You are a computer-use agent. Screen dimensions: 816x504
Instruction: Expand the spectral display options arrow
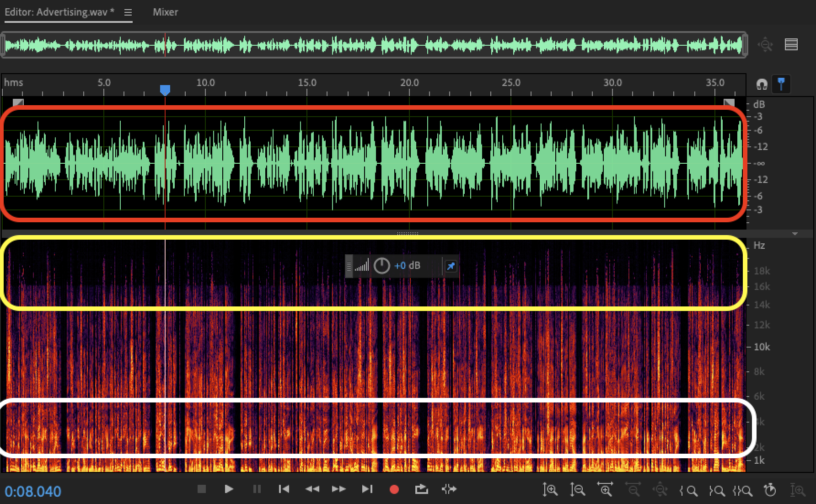[795, 234]
